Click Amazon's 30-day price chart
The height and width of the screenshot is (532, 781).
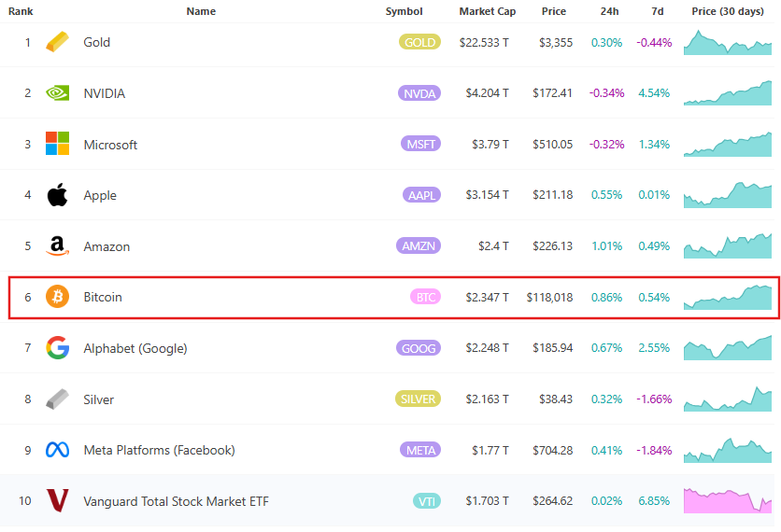[x=728, y=245]
